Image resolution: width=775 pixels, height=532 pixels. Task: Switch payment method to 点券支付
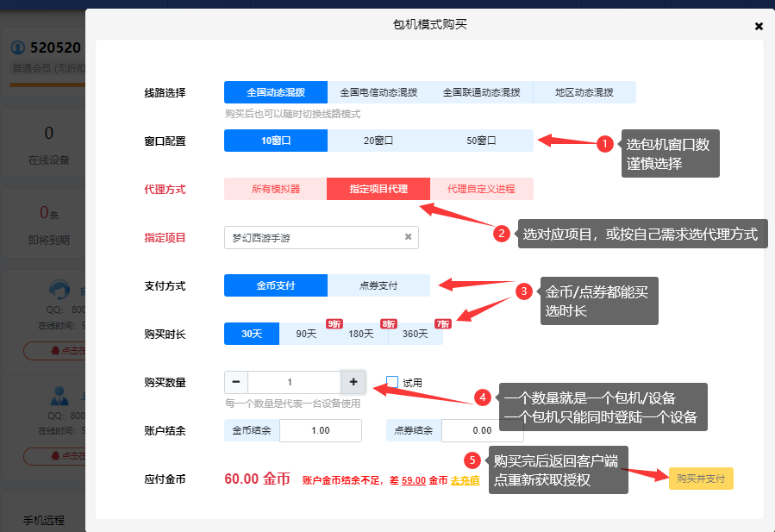coord(379,285)
